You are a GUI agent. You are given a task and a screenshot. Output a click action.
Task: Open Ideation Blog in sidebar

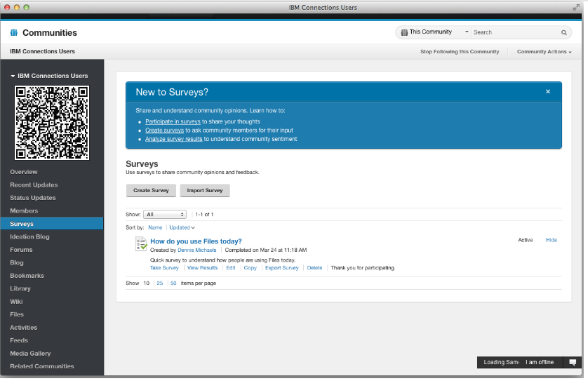point(29,236)
